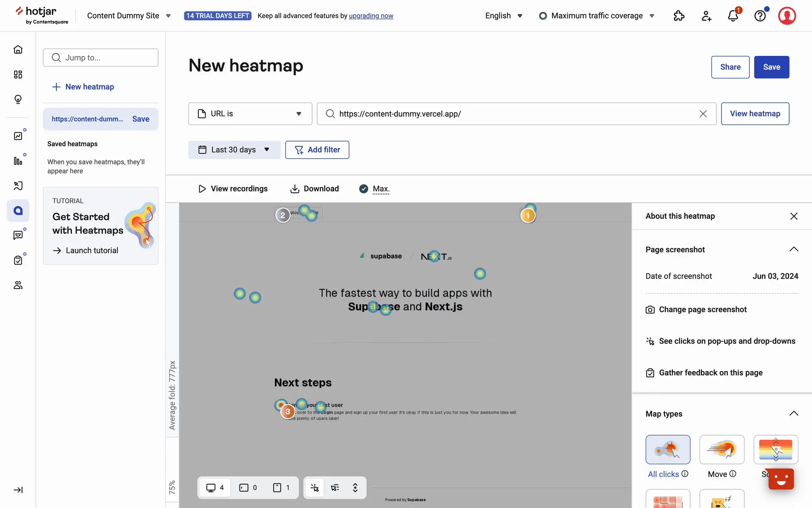Expand the sidebar with the arrow icon
This screenshot has width=812, height=508.
pyautogui.click(x=18, y=490)
